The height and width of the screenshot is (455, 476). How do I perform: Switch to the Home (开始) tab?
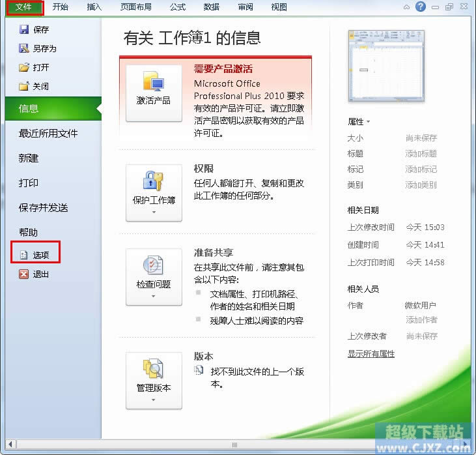tap(60, 7)
